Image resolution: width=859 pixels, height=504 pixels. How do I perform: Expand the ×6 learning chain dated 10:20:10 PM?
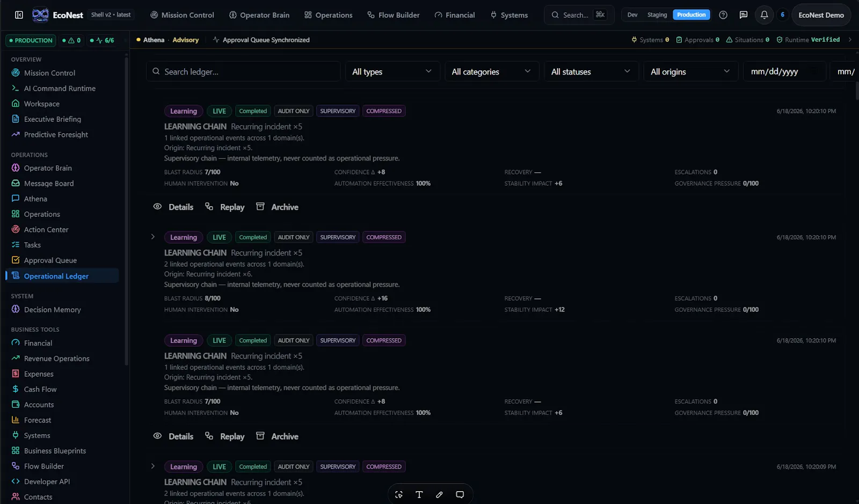point(153,237)
